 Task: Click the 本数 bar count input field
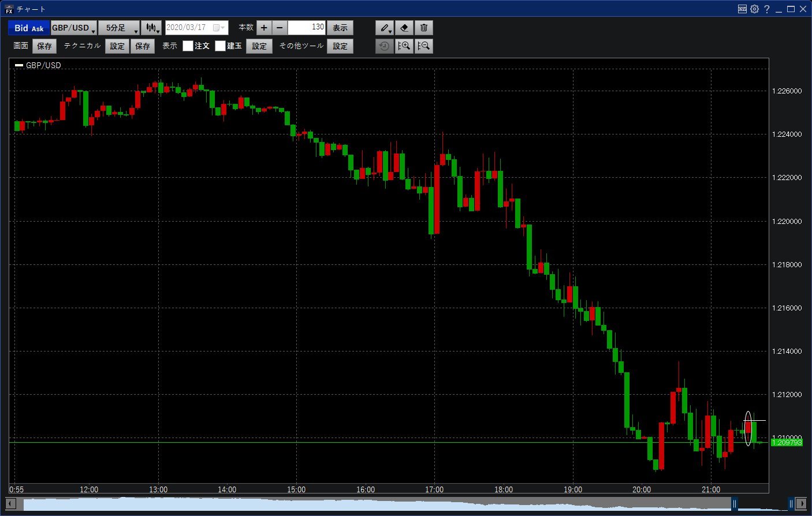(x=307, y=28)
